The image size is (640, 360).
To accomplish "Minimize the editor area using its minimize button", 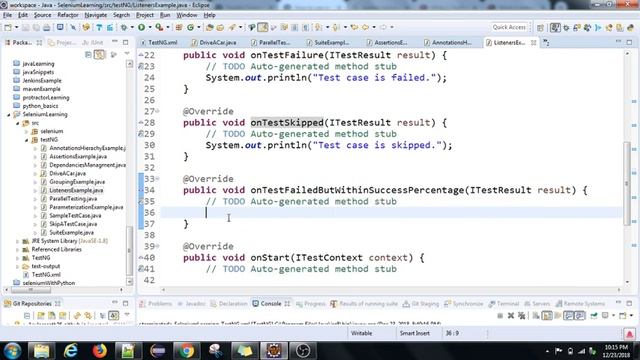I will pyautogui.click(x=618, y=42).
